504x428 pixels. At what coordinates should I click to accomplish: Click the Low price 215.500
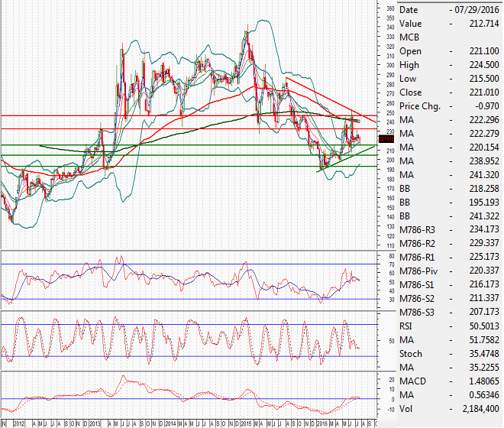pyautogui.click(x=483, y=79)
